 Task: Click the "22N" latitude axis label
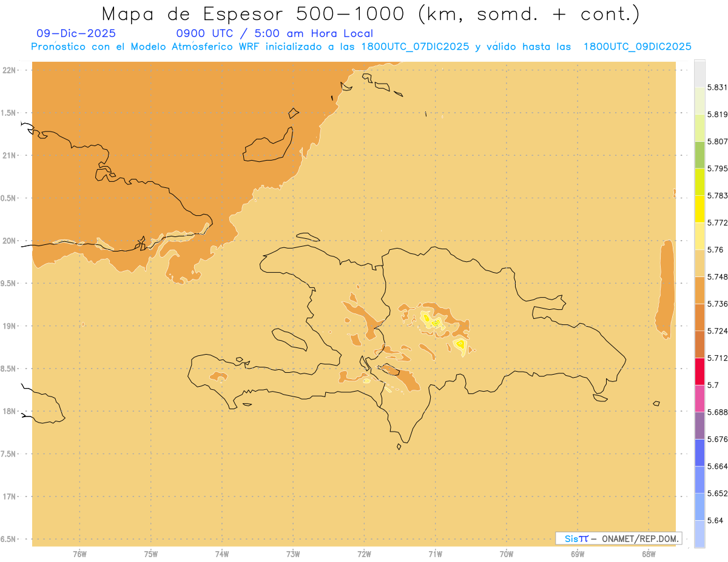9,70
